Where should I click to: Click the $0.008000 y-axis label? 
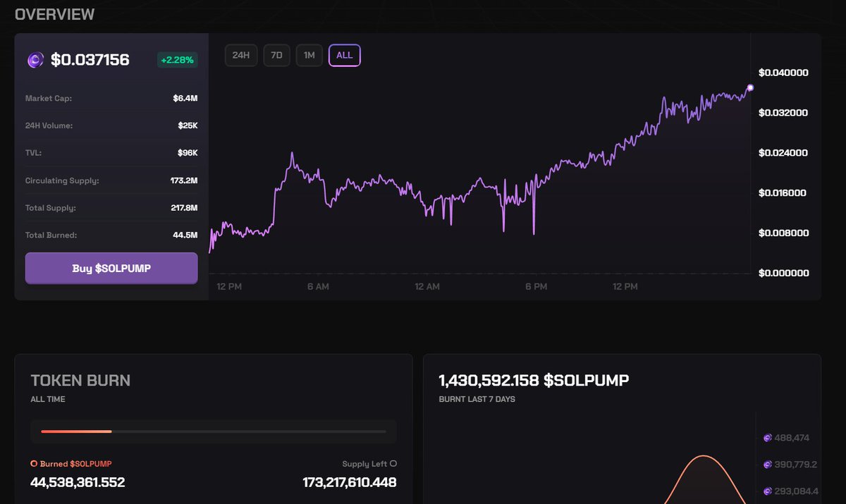783,233
